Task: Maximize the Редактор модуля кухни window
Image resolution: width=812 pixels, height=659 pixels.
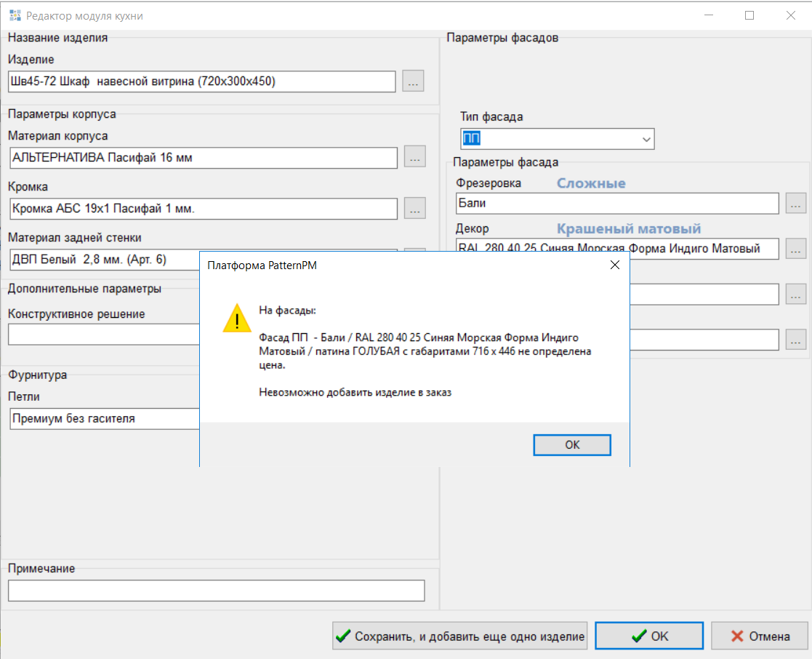Action: [749, 15]
